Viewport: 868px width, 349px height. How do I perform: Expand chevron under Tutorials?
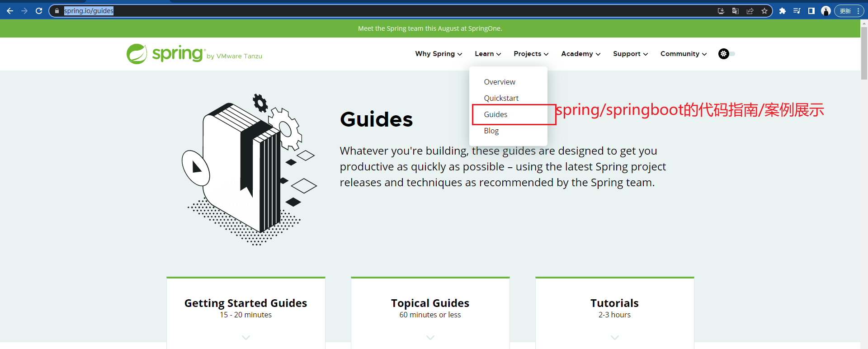click(x=615, y=337)
